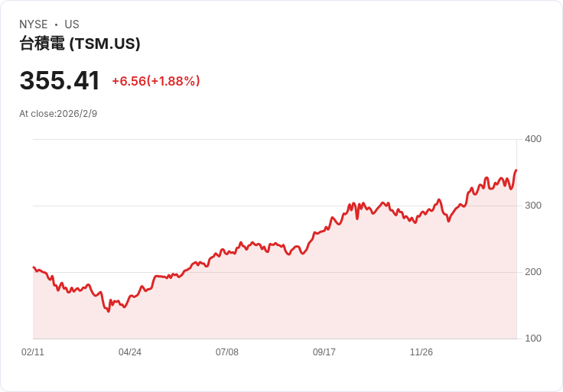Select the 200 y-axis label
The height and width of the screenshot is (392, 563).
tap(533, 272)
